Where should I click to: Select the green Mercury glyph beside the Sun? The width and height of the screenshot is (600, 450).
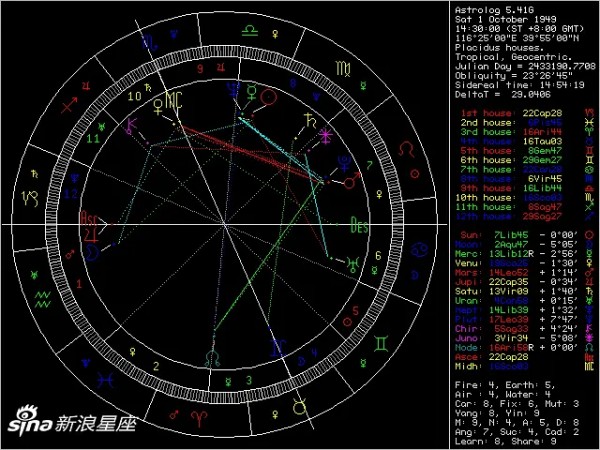[251, 93]
